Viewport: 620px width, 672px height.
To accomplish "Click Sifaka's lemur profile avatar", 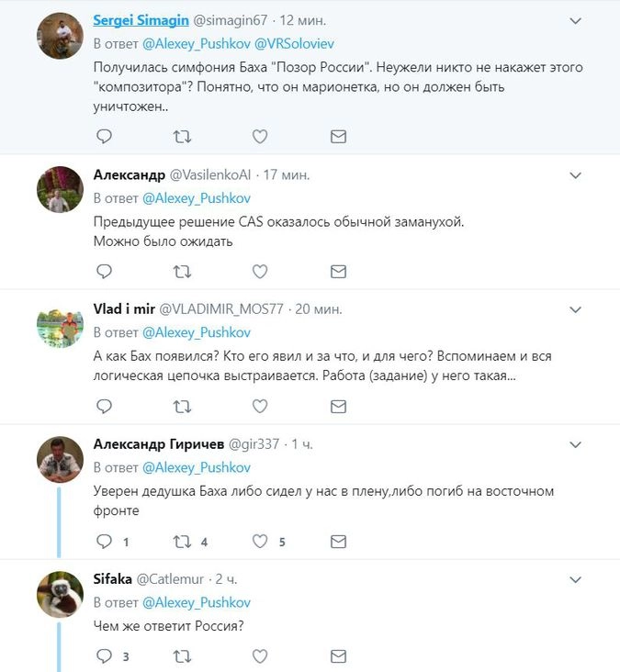I will [x=60, y=595].
